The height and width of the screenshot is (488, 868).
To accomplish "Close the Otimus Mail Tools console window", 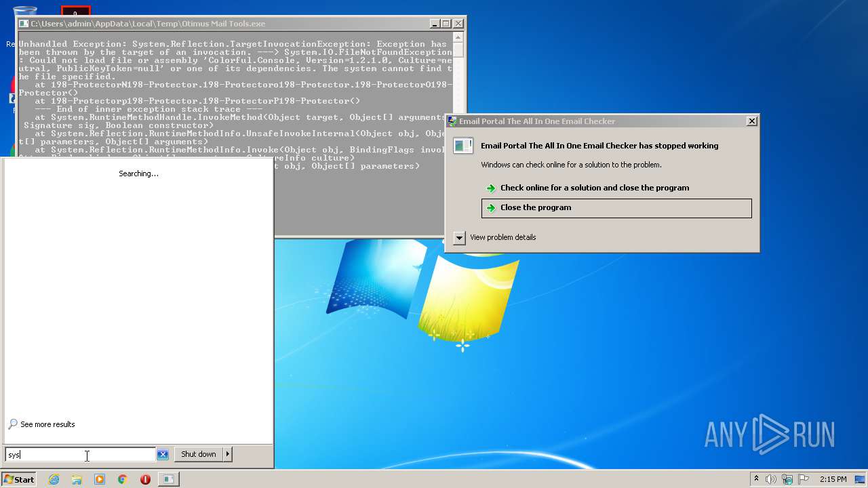I will tap(458, 24).
